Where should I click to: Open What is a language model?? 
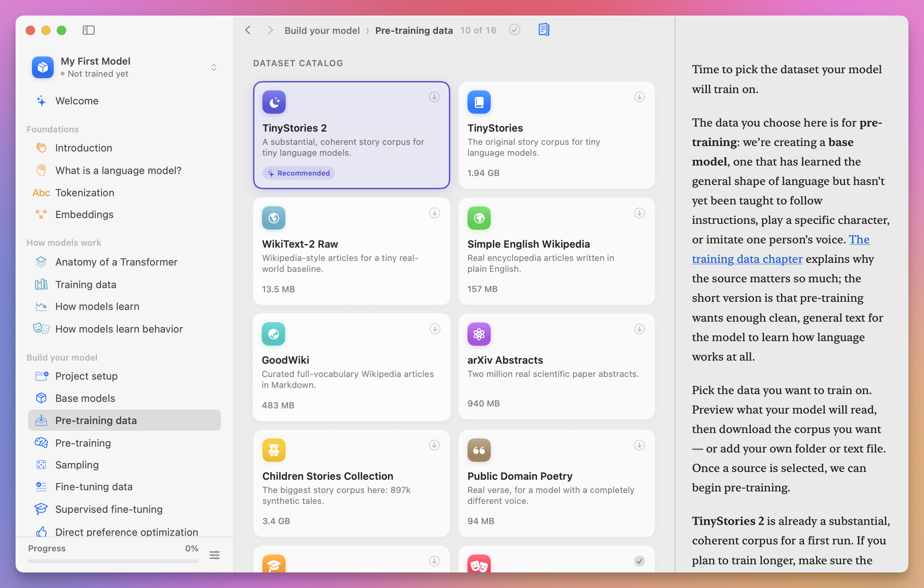[125, 171]
